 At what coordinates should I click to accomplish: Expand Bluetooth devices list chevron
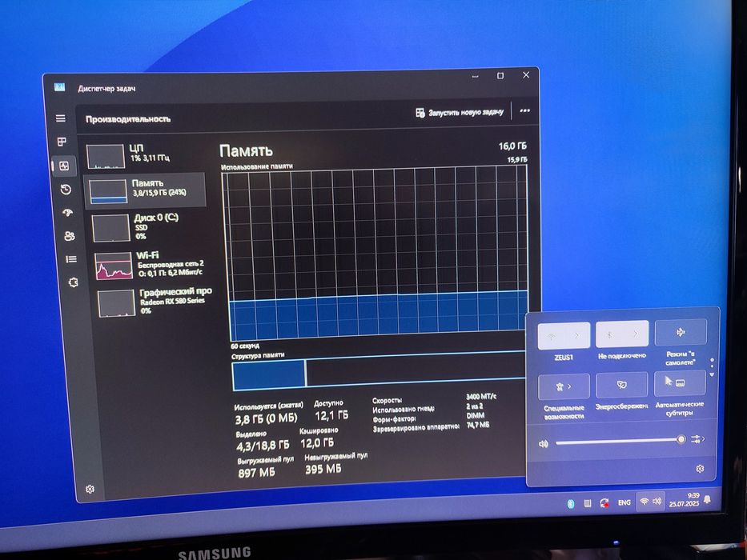click(x=636, y=334)
